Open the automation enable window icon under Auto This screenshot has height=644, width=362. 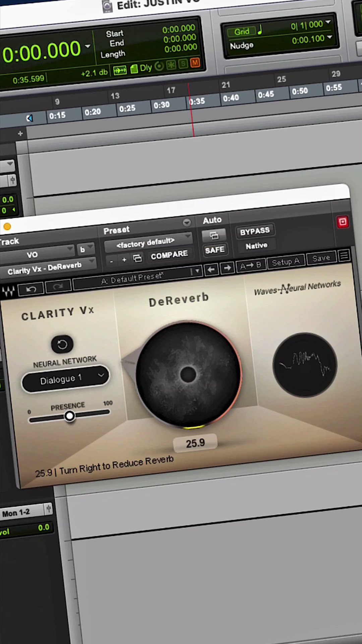click(x=214, y=235)
